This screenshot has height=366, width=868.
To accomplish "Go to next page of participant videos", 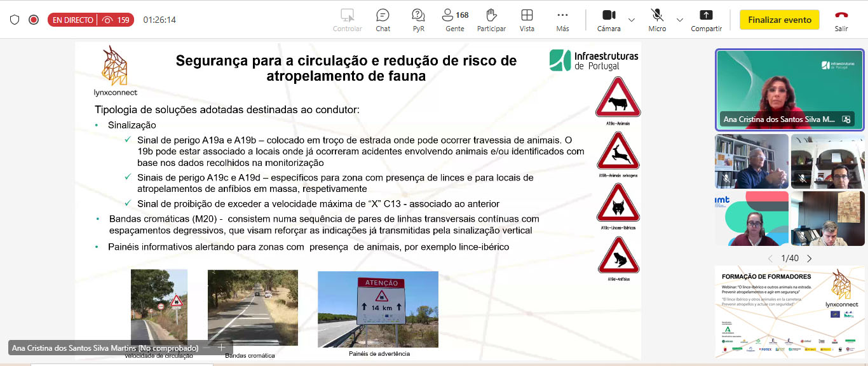I will tap(810, 259).
